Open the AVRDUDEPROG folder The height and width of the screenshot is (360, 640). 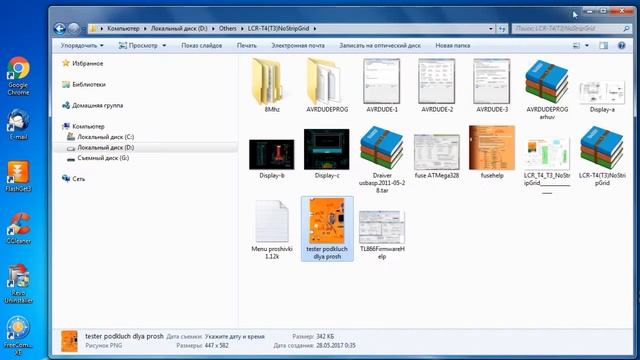pos(327,86)
